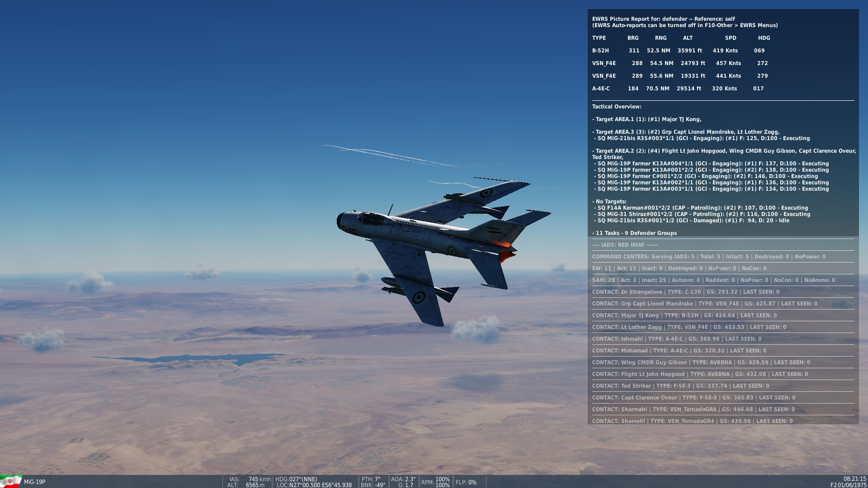Click the FLP 0% flaps indicator

[466, 482]
